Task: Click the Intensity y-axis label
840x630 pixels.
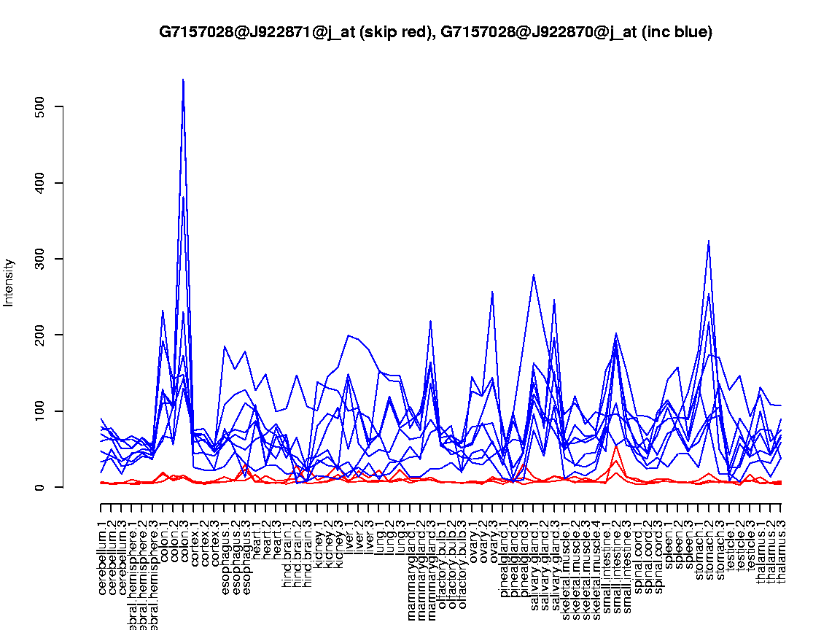Action: click(9, 282)
